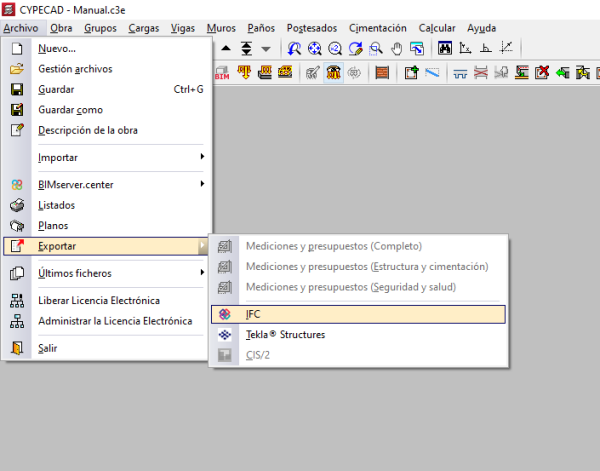Viewport: 600px width, 471px height.
Task: Select Guardar in the Archivo menu
Action: click(x=106, y=90)
